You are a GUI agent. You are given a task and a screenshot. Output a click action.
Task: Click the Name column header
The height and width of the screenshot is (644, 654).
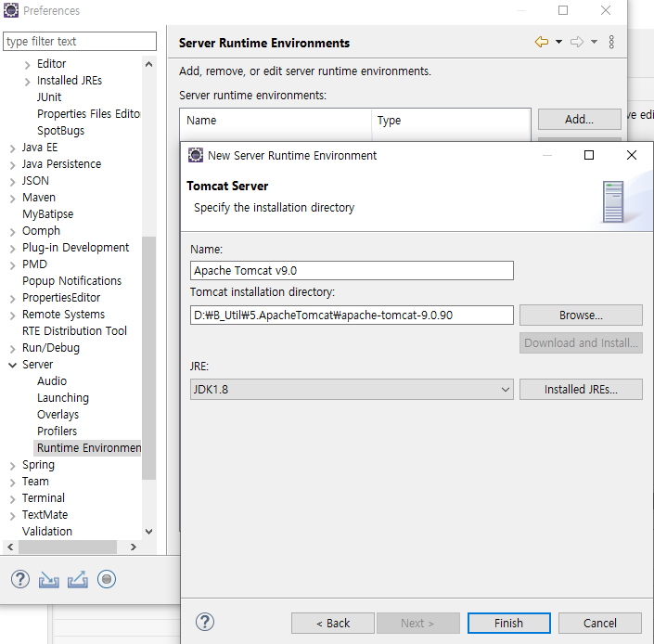pos(276,120)
